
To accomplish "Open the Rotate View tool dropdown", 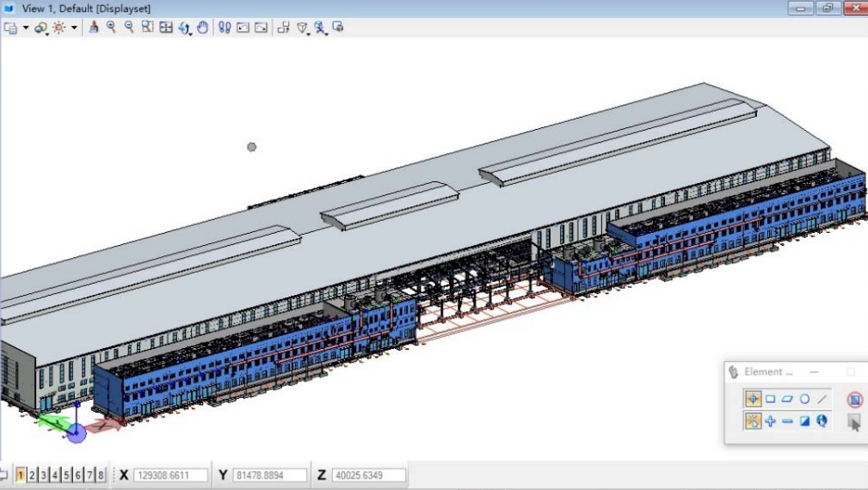I will click(x=189, y=32).
